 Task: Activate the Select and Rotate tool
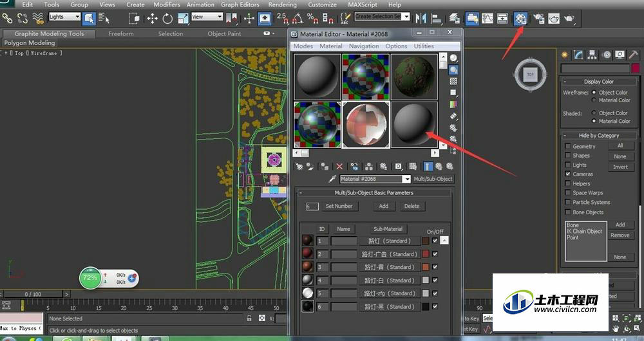[x=167, y=19]
